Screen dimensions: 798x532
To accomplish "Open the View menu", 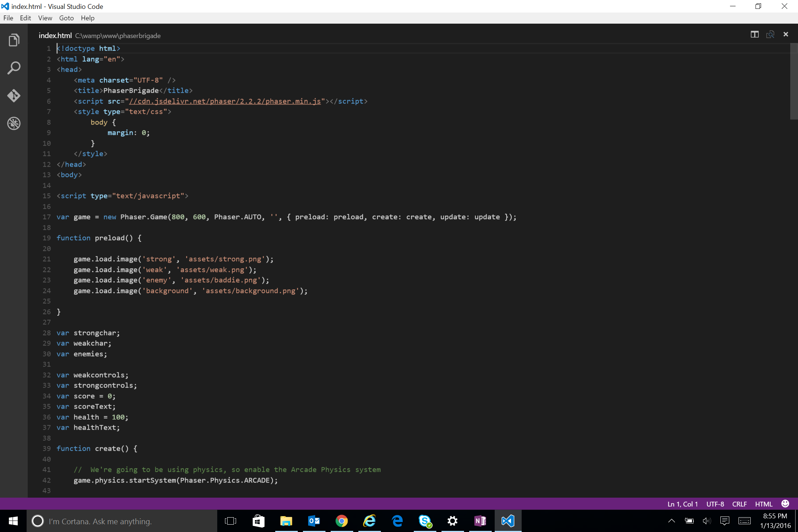I will pos(45,18).
